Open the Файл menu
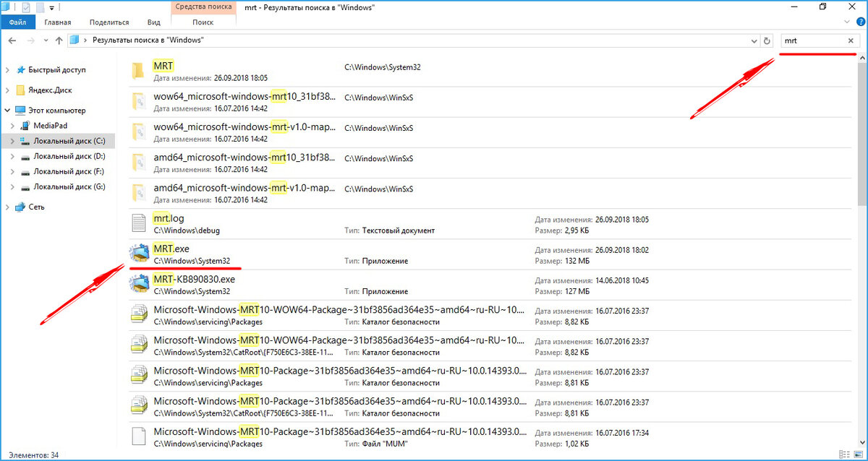The height and width of the screenshot is (461, 868). click(18, 22)
